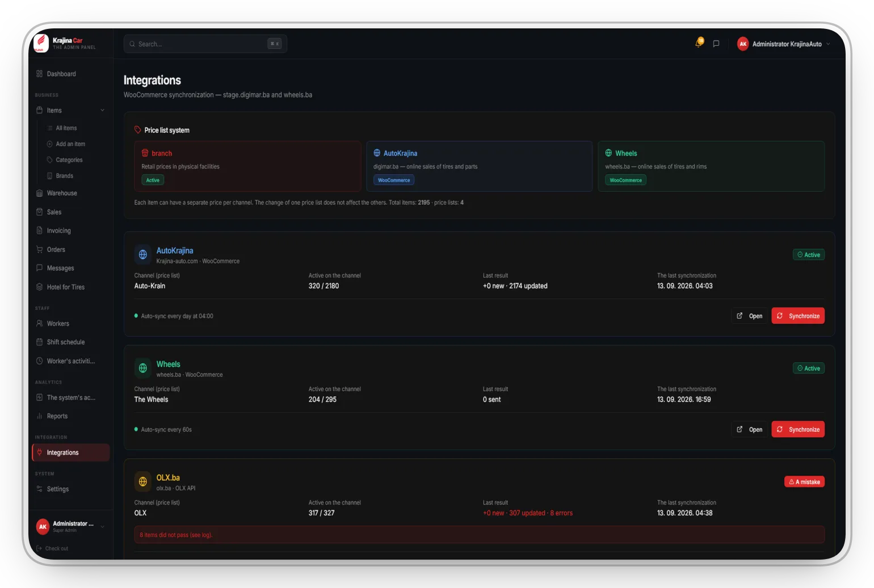This screenshot has height=588, width=874.
Task: Click the Check out exit icon
Action: pos(39,548)
